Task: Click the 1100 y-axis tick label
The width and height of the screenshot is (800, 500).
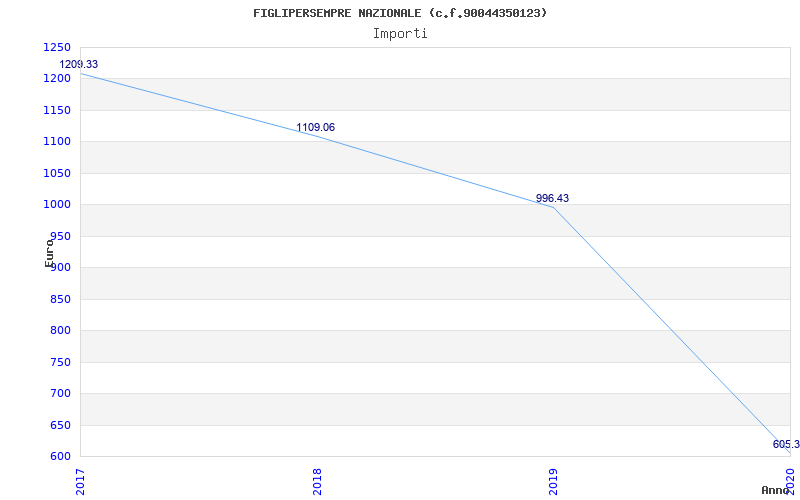Action: [57, 142]
